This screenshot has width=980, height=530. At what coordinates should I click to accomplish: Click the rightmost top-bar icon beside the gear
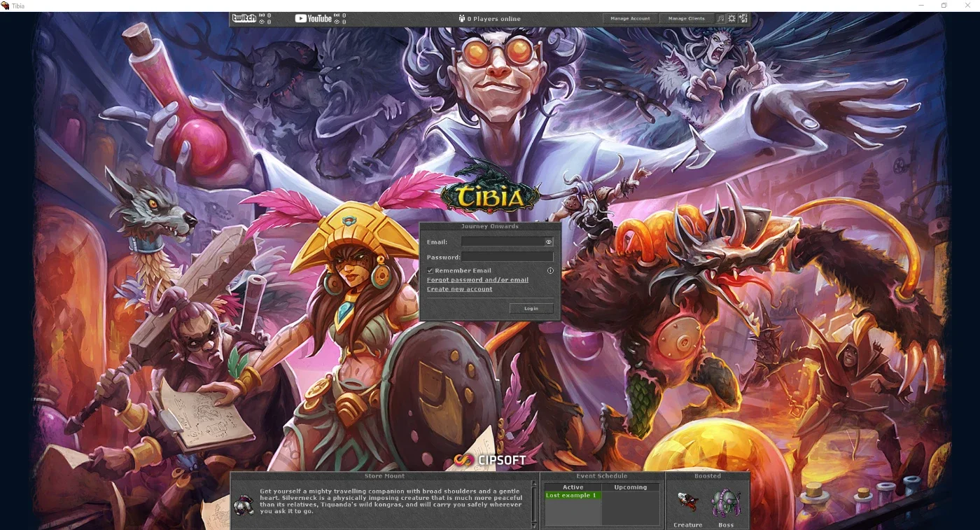coord(743,19)
